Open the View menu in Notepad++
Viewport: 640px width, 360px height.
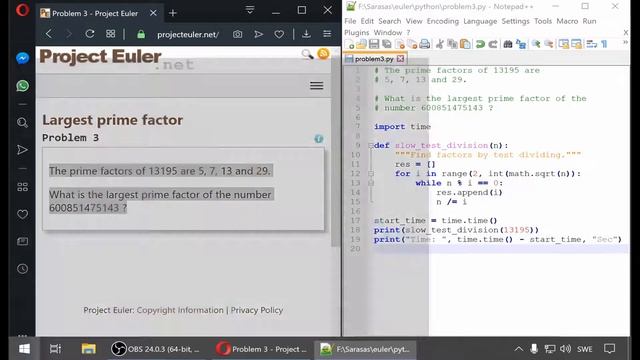click(414, 21)
